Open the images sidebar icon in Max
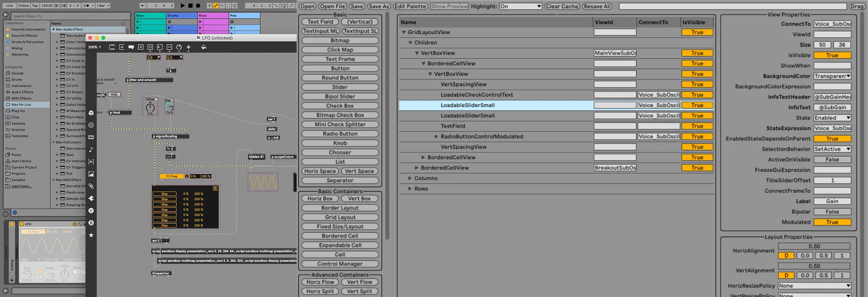The width and height of the screenshot is (868, 297). coord(91,174)
